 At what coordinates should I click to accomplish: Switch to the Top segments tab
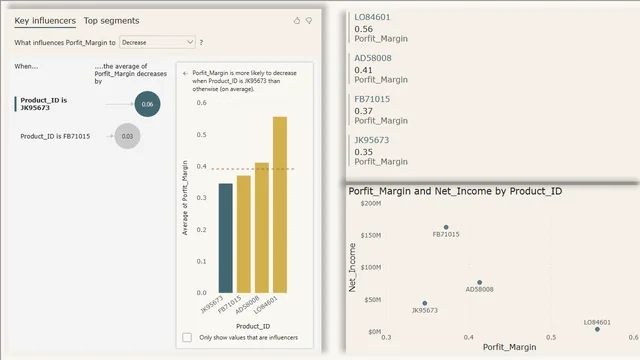(111, 21)
